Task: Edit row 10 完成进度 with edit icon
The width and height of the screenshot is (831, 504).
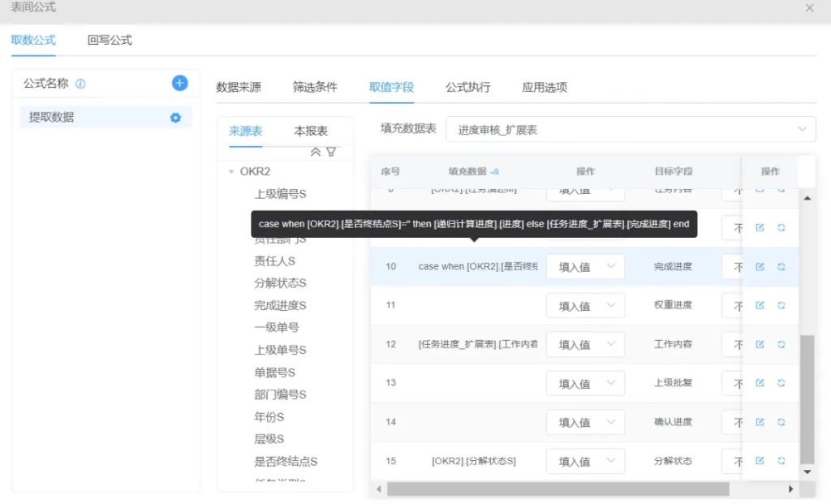Action: coord(760,266)
